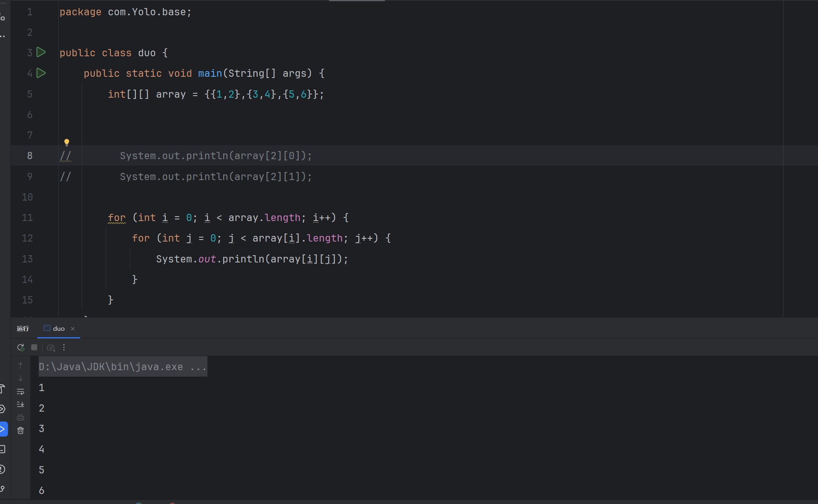Click closing brace on line 14
The height and width of the screenshot is (504, 818).
tap(135, 279)
